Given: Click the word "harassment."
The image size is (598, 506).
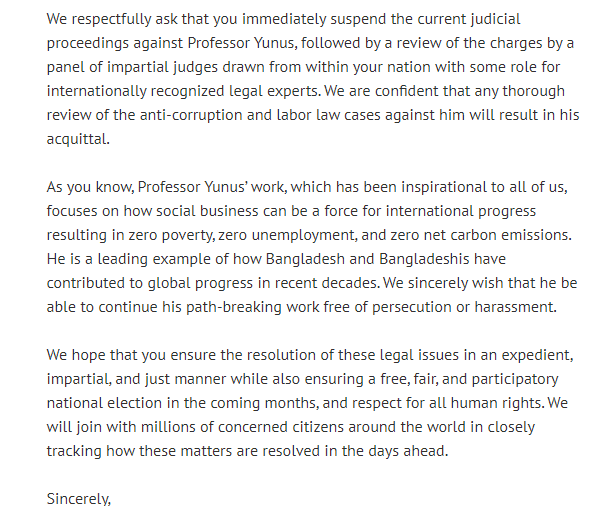Looking at the screenshot, I should [x=516, y=307].
